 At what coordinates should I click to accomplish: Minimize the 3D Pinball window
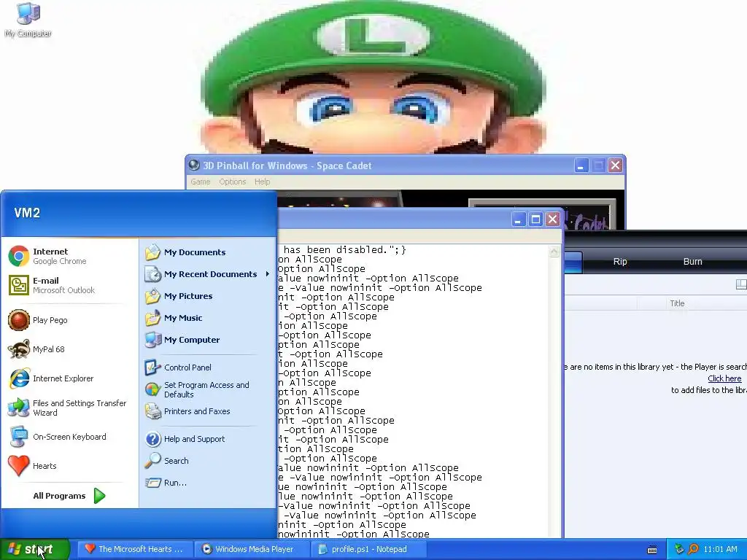pos(581,166)
